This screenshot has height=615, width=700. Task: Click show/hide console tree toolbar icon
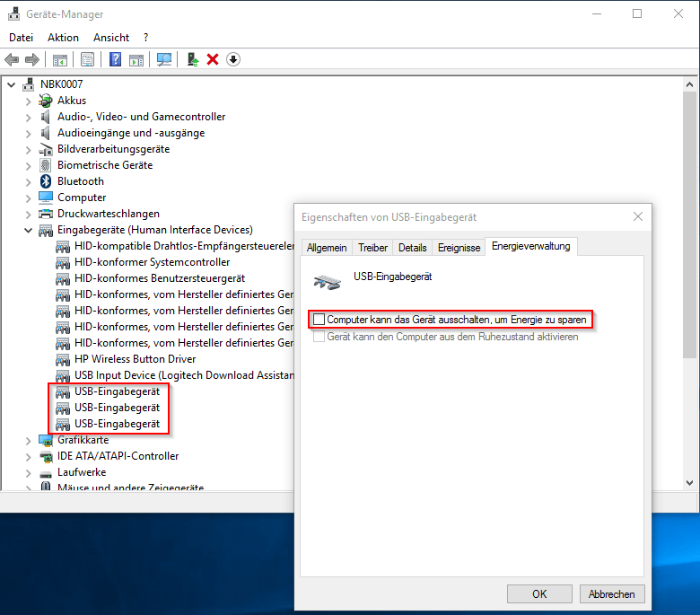pyautogui.click(x=60, y=59)
